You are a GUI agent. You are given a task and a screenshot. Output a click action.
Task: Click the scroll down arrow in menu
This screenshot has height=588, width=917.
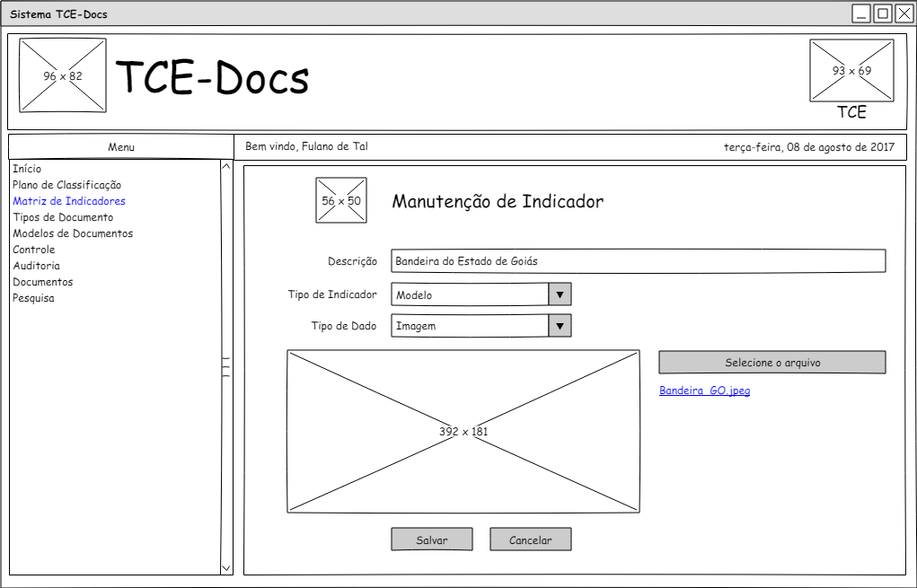pos(226,567)
